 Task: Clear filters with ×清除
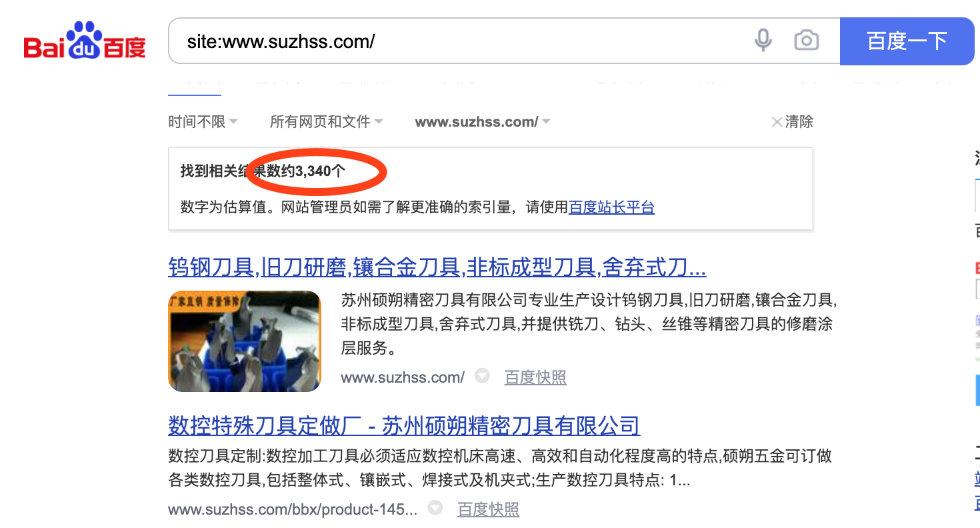[x=792, y=122]
